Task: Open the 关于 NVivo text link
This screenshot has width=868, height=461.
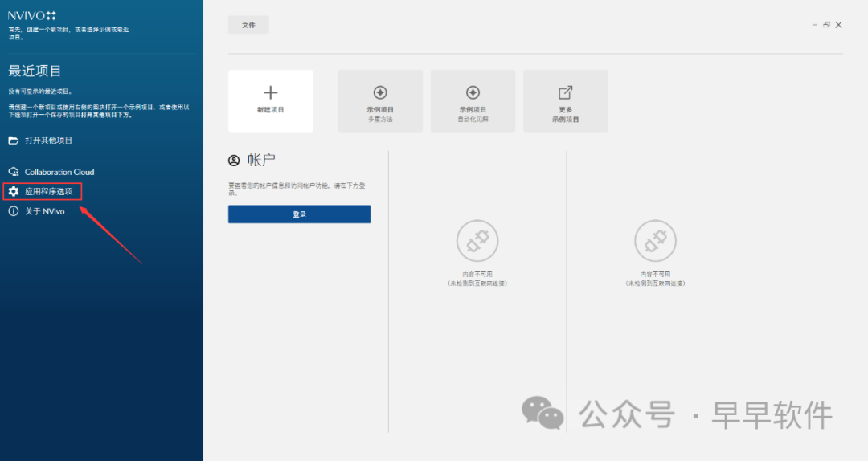Action: (x=45, y=211)
